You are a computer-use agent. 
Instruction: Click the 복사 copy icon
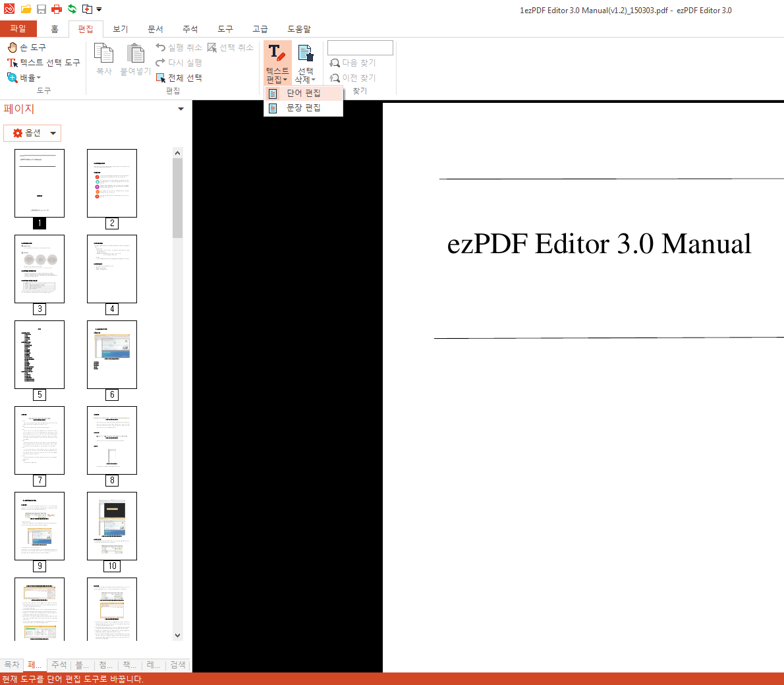(x=104, y=59)
